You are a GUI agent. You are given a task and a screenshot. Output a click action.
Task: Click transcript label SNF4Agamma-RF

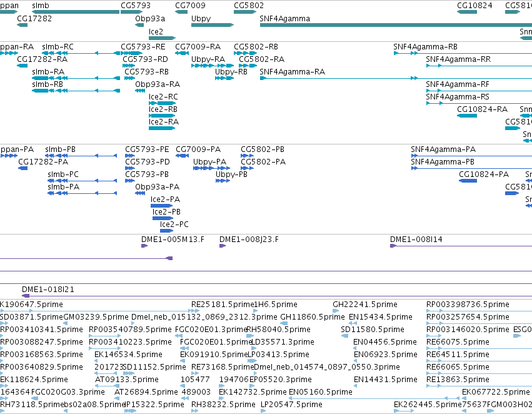coord(458,84)
